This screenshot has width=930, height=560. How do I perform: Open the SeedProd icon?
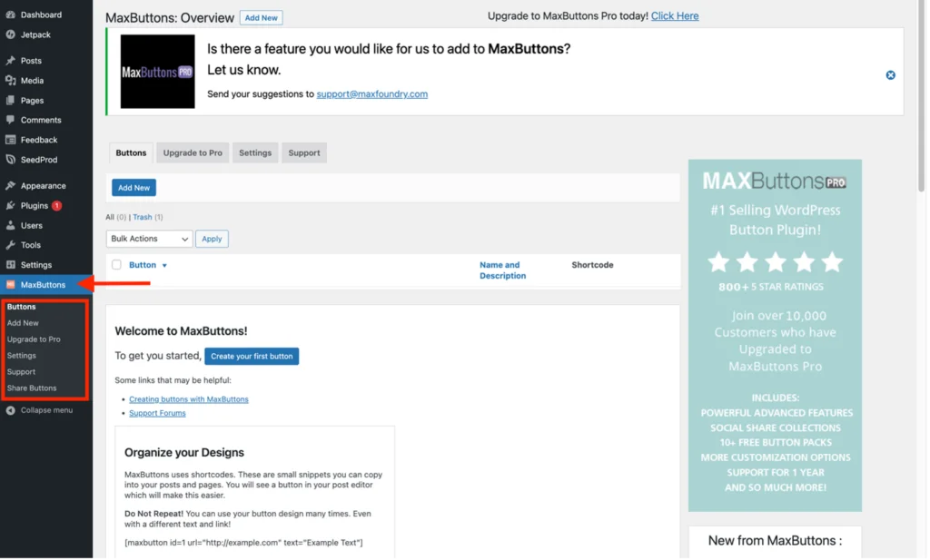tap(10, 160)
